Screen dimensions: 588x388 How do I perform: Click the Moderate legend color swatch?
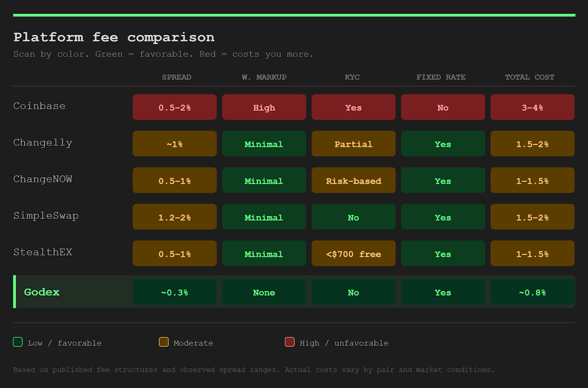(x=163, y=342)
